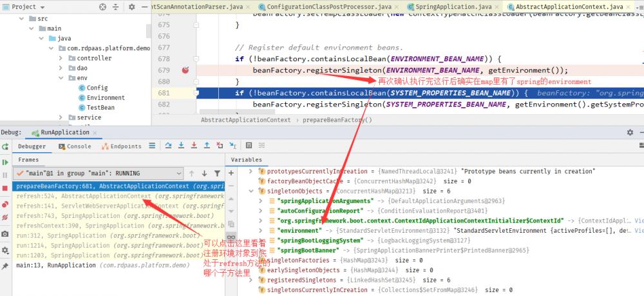Select frame refresh:141, ServletWebServerApplicationContext

coord(118,206)
